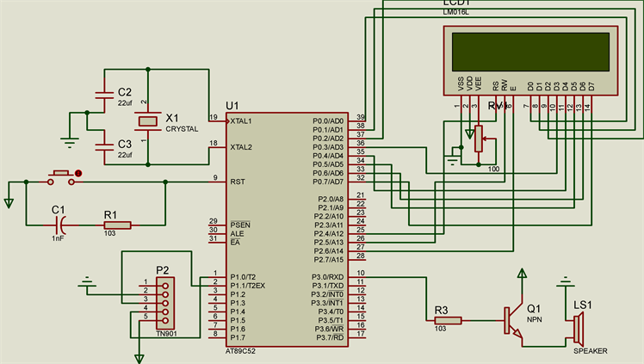This screenshot has height=364, width=644.
Task: Select resistor R1 next to C1
Action: tap(116, 225)
